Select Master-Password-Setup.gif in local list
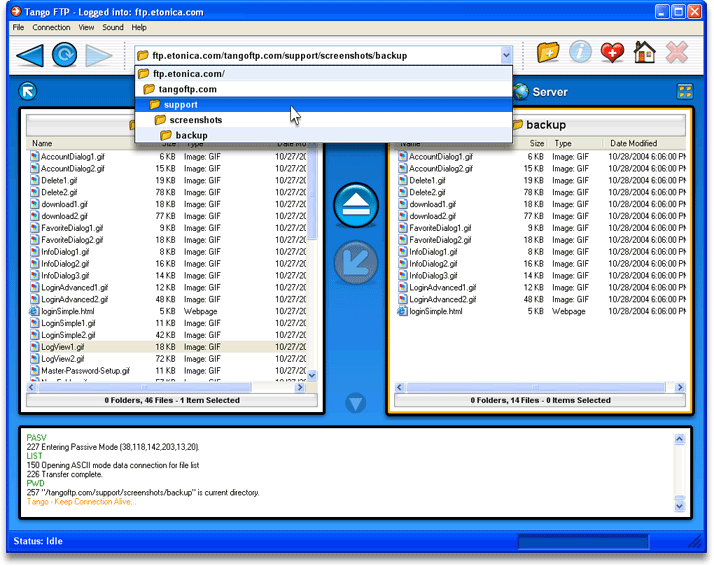Screen dimensions: 714x566 click(x=167, y=371)
